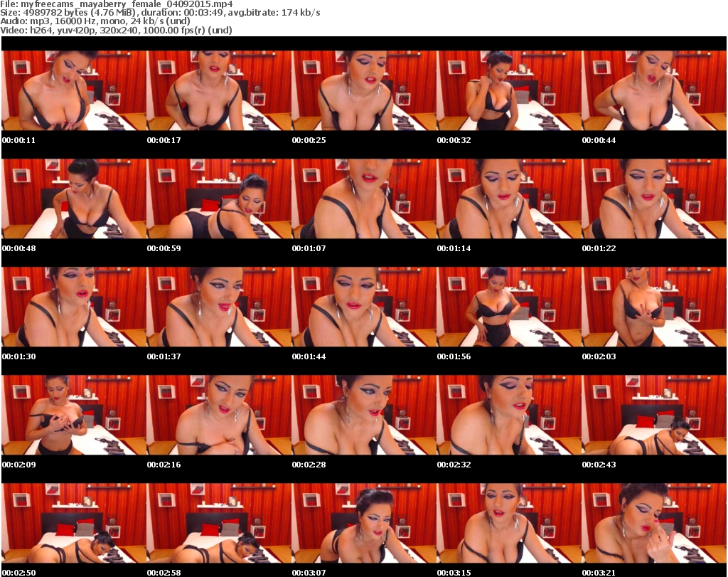
Task: Select the frame captured at 00:01:14
Action: (509, 198)
